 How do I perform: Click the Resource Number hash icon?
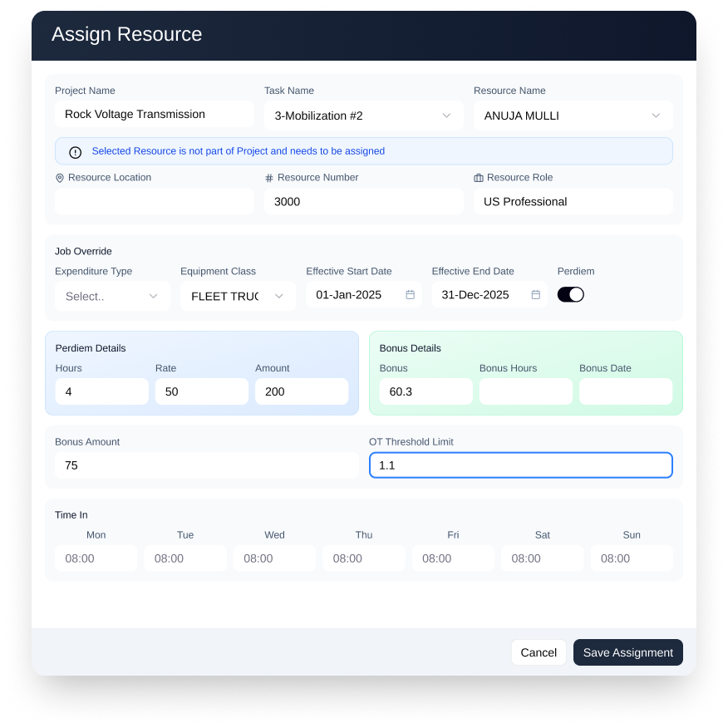269,178
